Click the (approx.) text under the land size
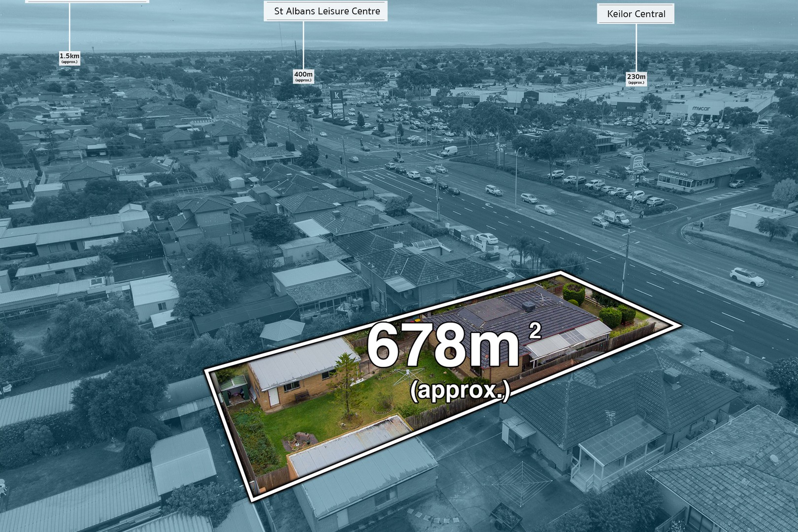 (x=459, y=391)
